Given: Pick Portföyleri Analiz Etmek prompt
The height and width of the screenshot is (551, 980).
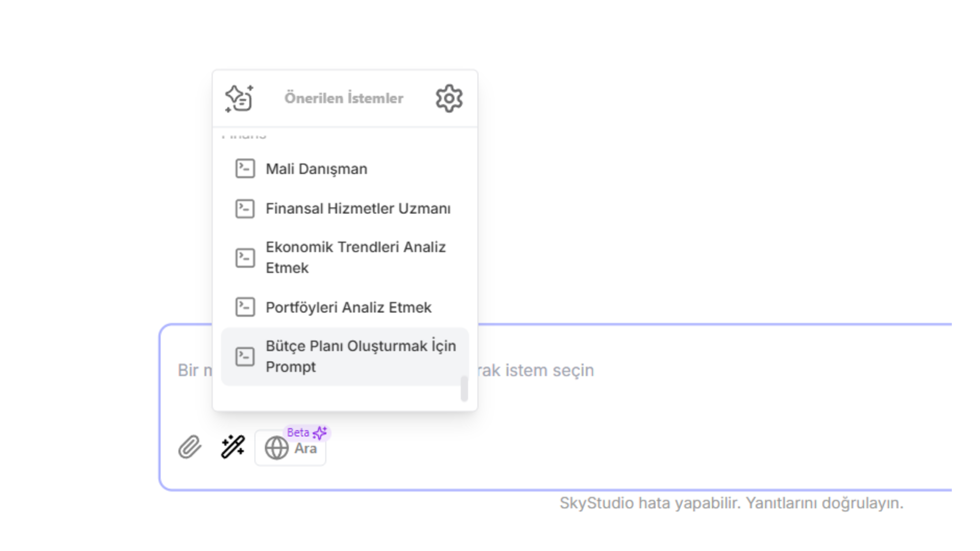Looking at the screenshot, I should point(345,307).
